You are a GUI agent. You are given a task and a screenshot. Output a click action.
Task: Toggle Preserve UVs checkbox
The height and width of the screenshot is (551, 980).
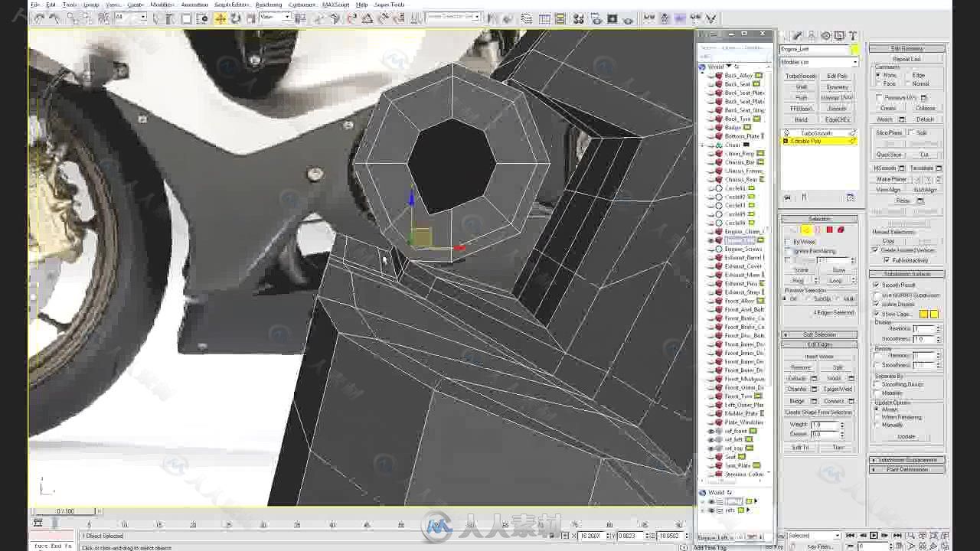(879, 98)
